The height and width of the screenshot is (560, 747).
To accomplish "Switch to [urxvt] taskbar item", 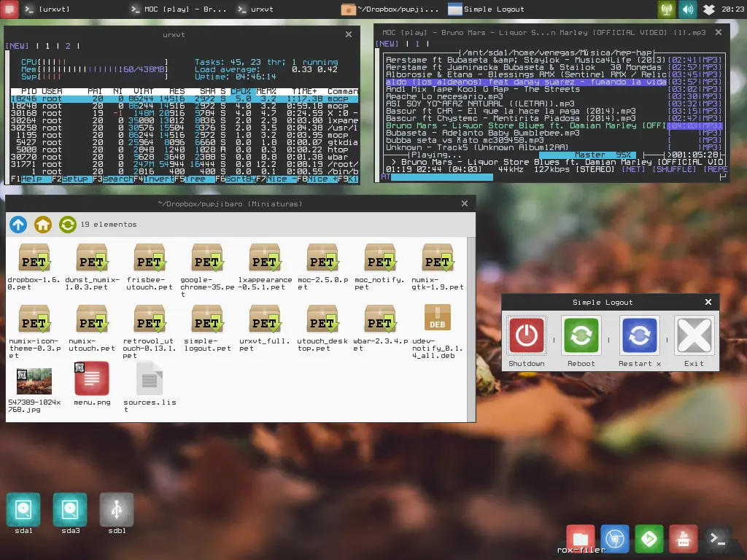I will [x=47, y=9].
